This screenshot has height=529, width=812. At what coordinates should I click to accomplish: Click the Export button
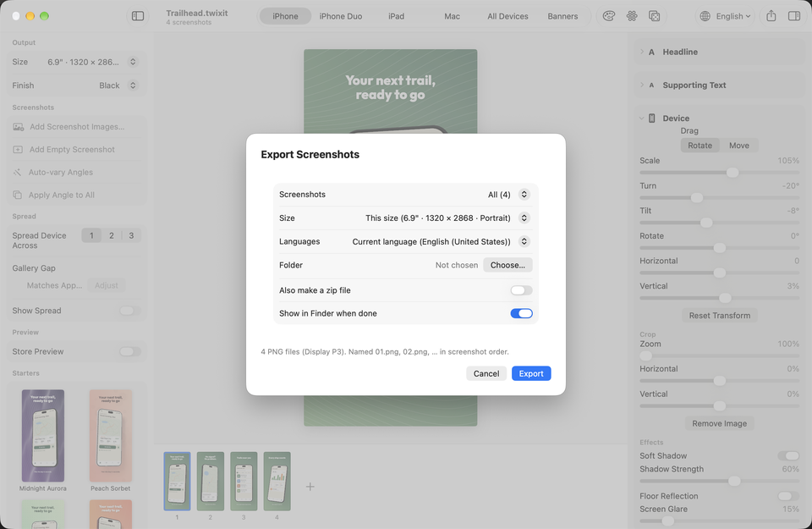531,373
